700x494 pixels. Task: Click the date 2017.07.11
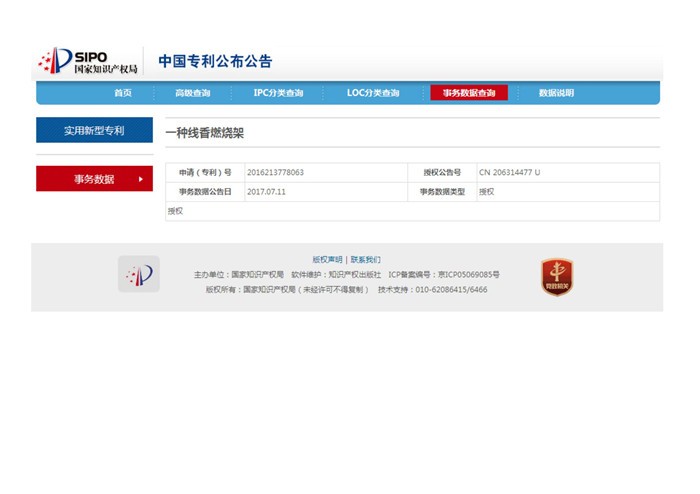266,192
